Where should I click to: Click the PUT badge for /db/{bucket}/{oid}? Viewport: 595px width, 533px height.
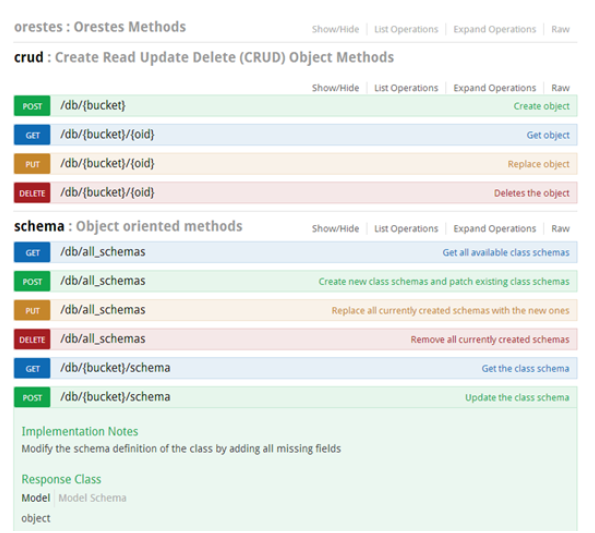[32, 164]
